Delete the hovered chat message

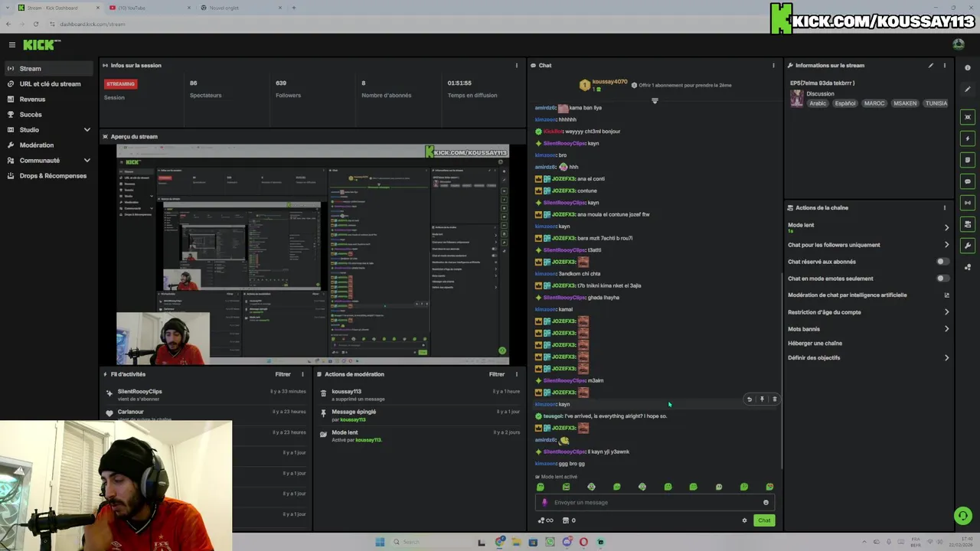774,399
